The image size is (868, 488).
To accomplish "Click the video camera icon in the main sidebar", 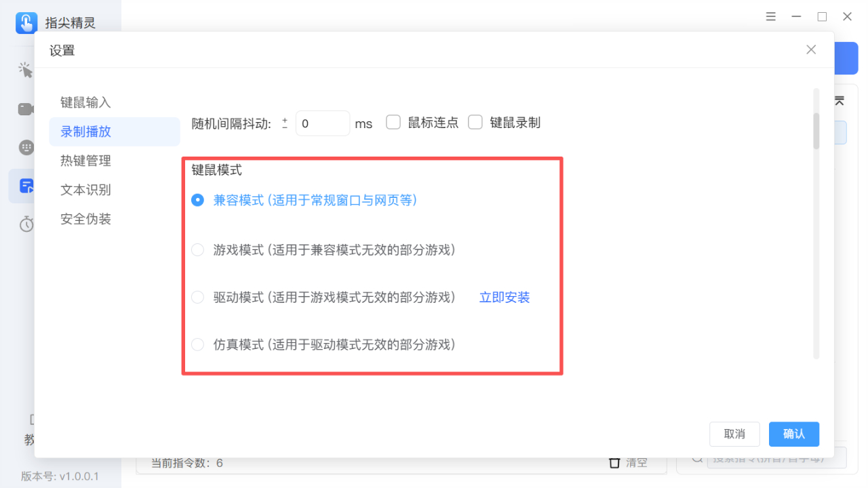I will pos(26,109).
